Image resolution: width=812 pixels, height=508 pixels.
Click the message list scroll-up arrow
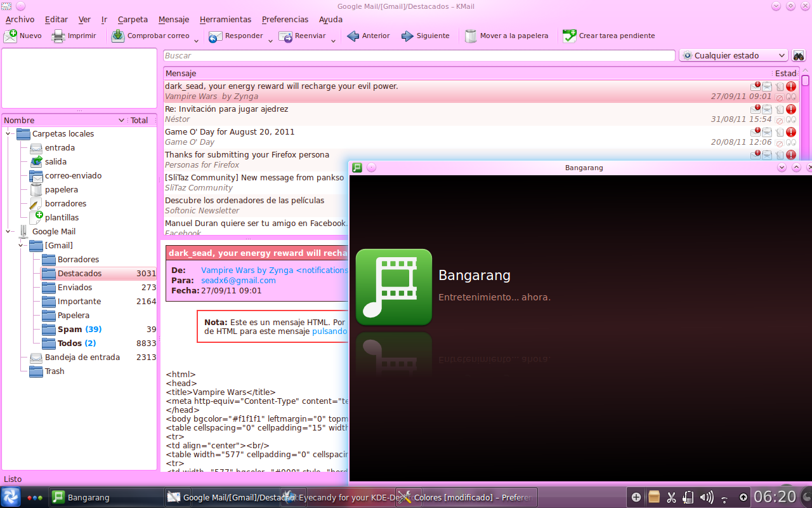pos(806,71)
